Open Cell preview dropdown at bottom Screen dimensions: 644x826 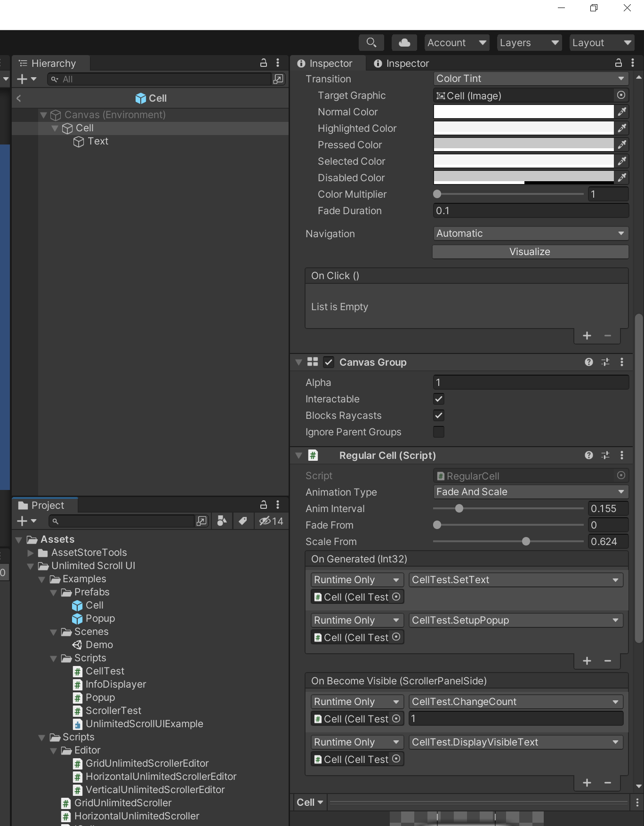[310, 802]
